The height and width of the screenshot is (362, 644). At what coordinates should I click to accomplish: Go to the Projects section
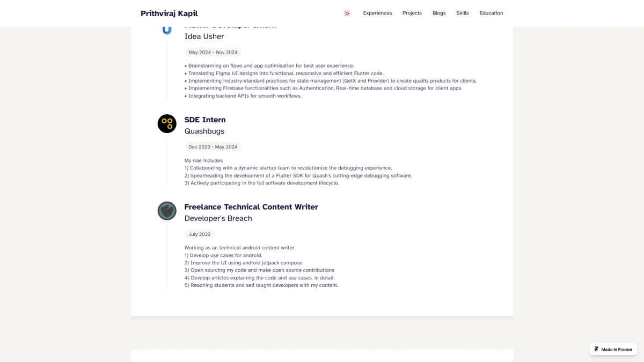pos(412,13)
